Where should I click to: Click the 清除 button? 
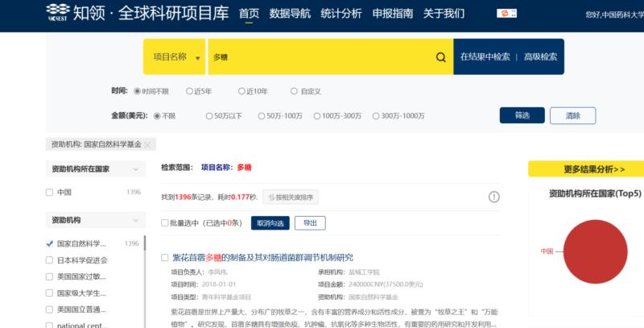573,115
